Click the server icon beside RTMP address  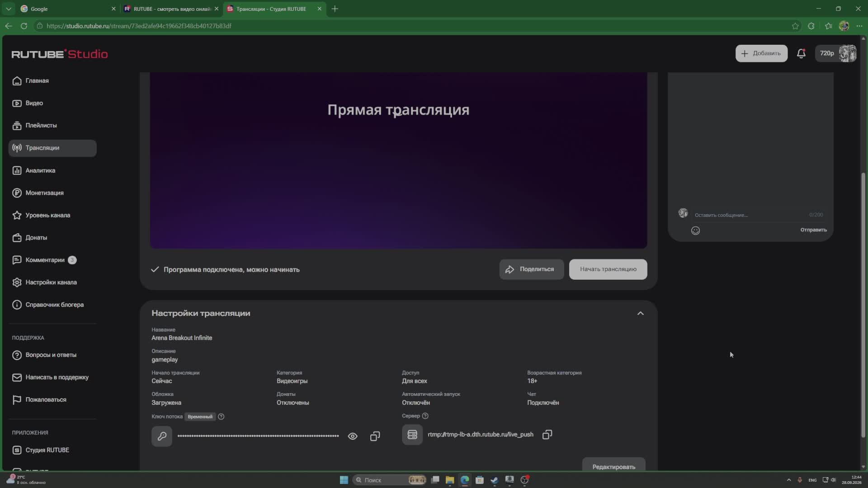pyautogui.click(x=412, y=435)
